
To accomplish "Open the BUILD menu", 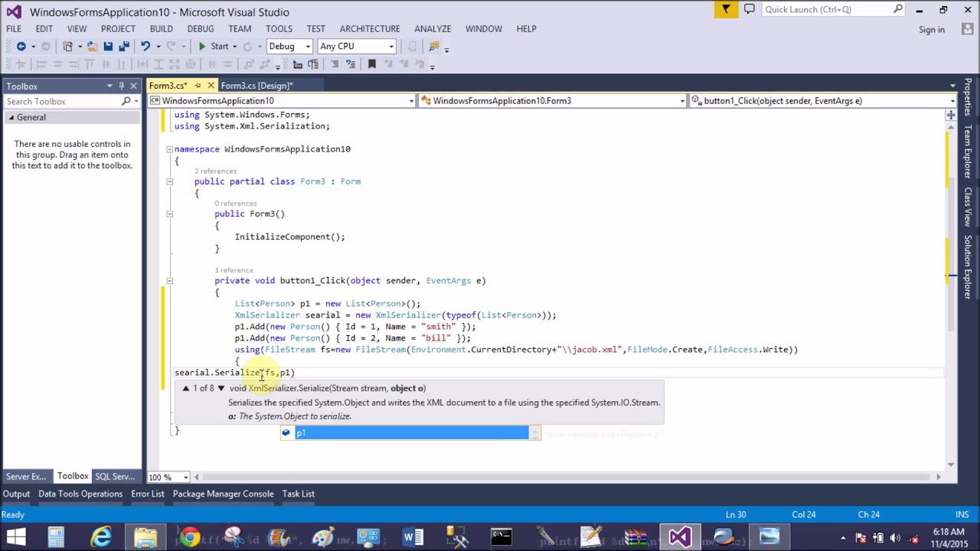I will [161, 28].
